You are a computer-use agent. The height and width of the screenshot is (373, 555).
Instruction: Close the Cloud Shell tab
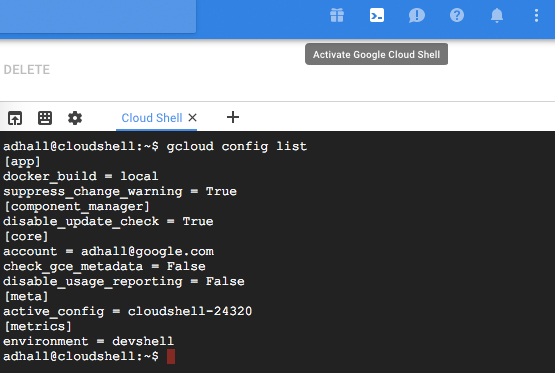tap(193, 117)
